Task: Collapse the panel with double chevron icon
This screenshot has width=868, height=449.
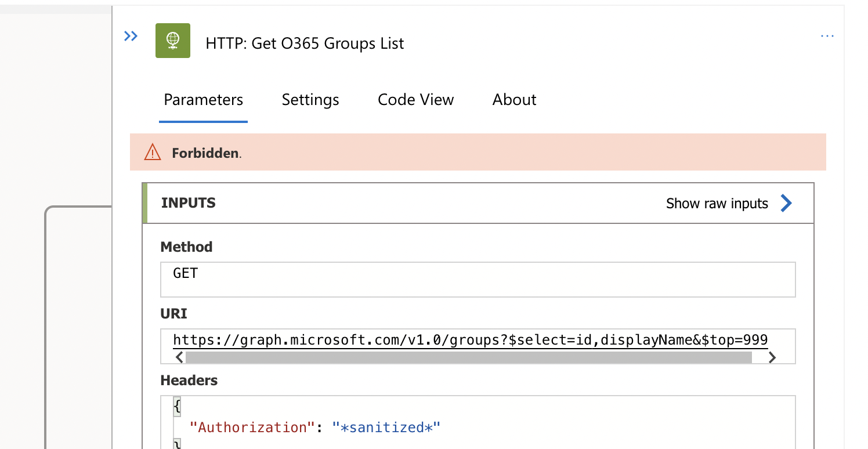Action: 131,37
